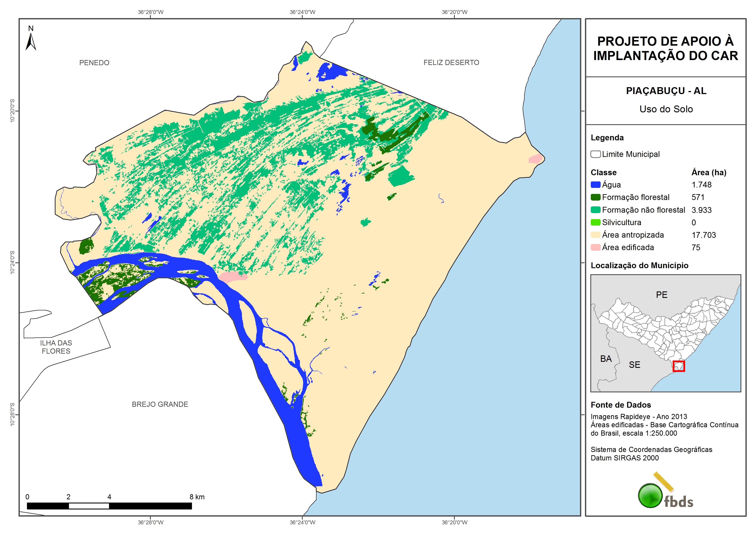756x534 pixels.
Task: Click the red locator square in inset map
Action: pos(679,366)
